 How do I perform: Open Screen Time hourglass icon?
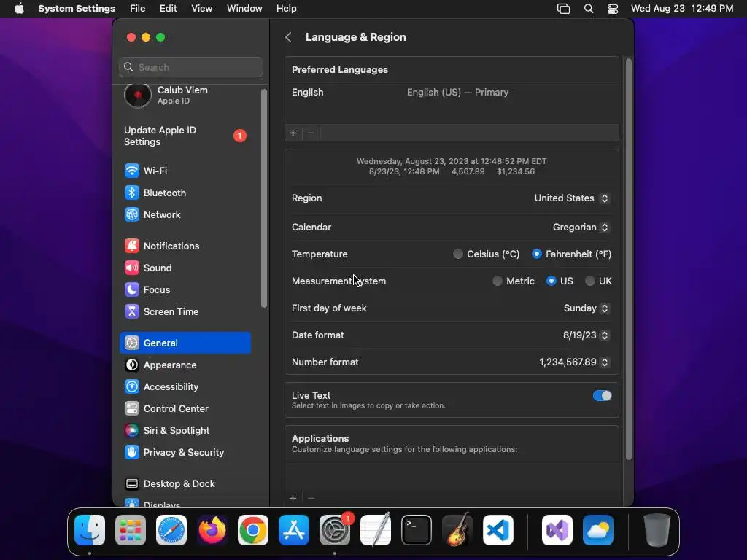[131, 311]
